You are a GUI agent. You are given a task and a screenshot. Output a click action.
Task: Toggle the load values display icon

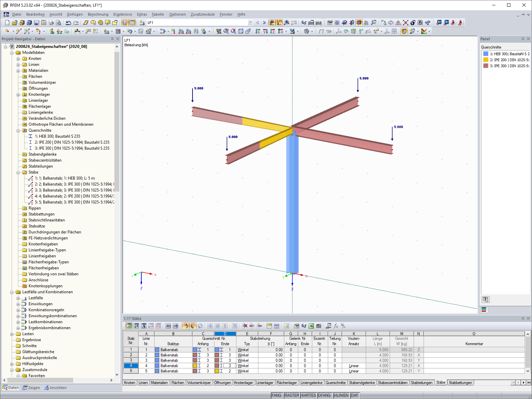pyautogui.click(x=279, y=23)
